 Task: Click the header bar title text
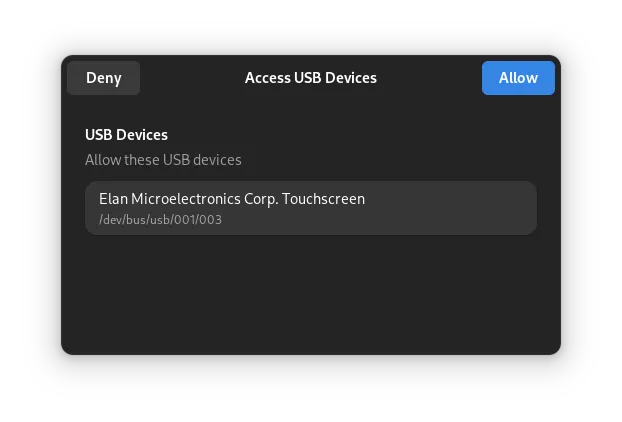pyautogui.click(x=311, y=78)
